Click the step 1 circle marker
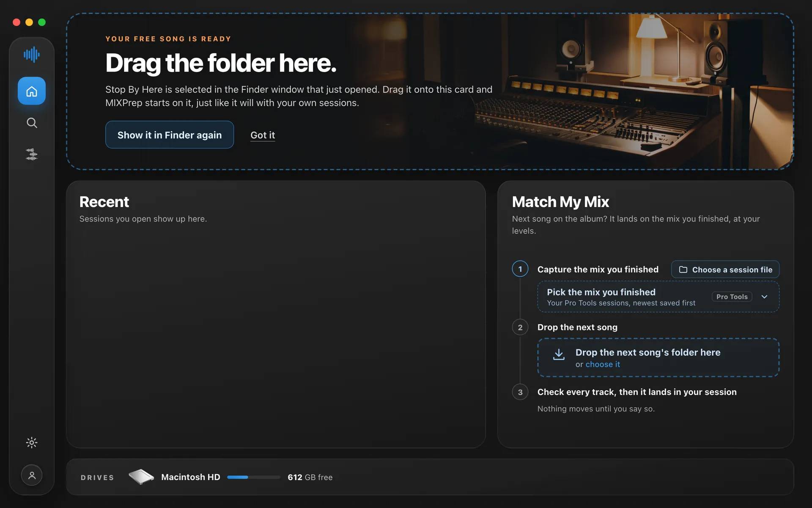Image resolution: width=812 pixels, height=508 pixels. point(520,269)
